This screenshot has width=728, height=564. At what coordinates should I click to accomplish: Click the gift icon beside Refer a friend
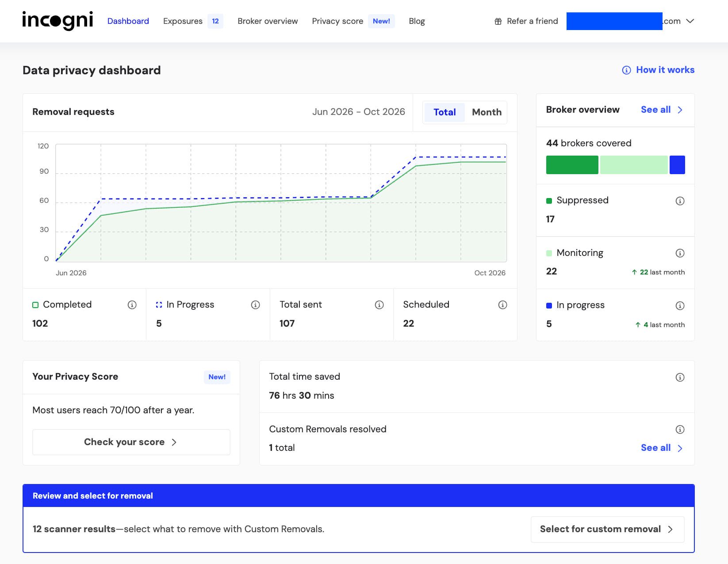(x=498, y=21)
